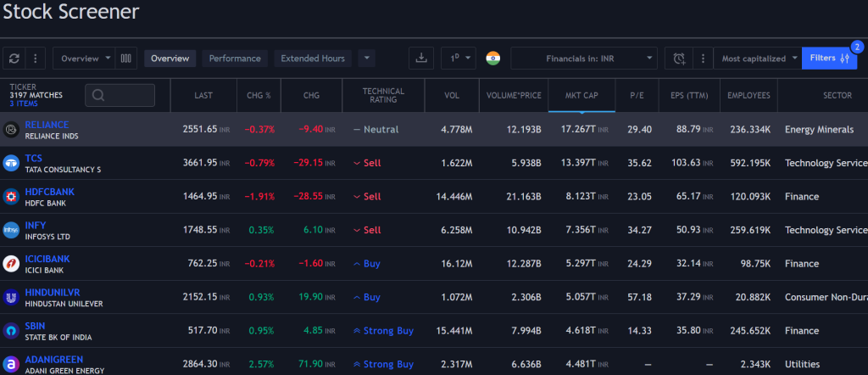Screen dimensions: 868x375
Task: Open the SBIN ticker link
Action: pyautogui.click(x=35, y=326)
